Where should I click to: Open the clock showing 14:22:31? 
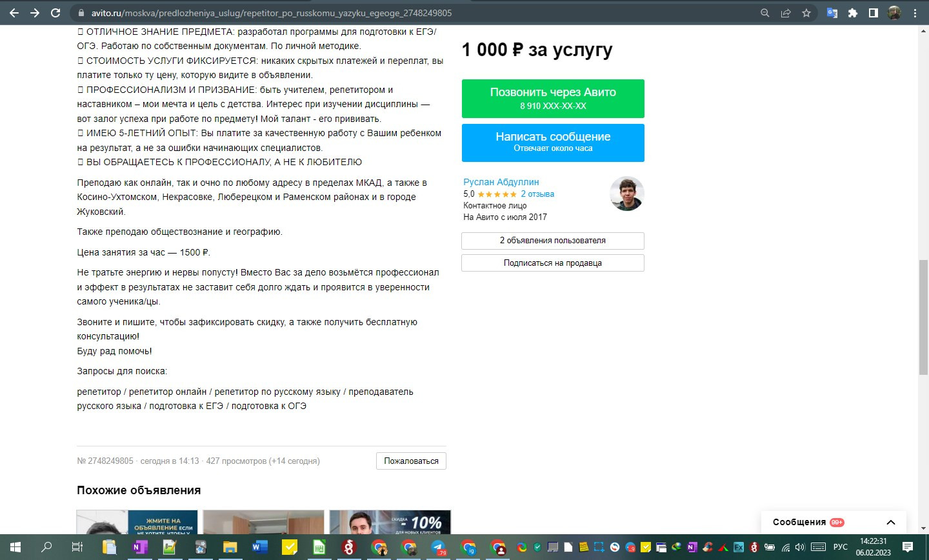(874, 547)
